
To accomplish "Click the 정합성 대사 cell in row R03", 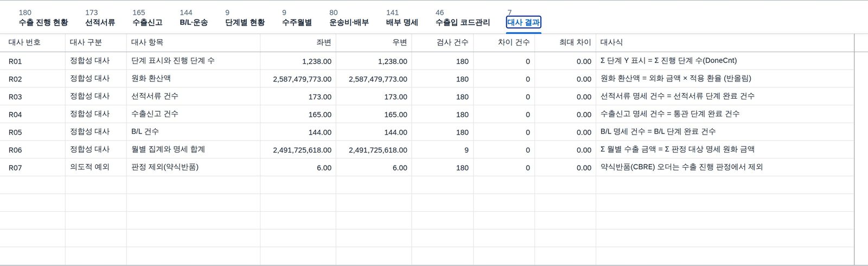I will click(x=95, y=96).
